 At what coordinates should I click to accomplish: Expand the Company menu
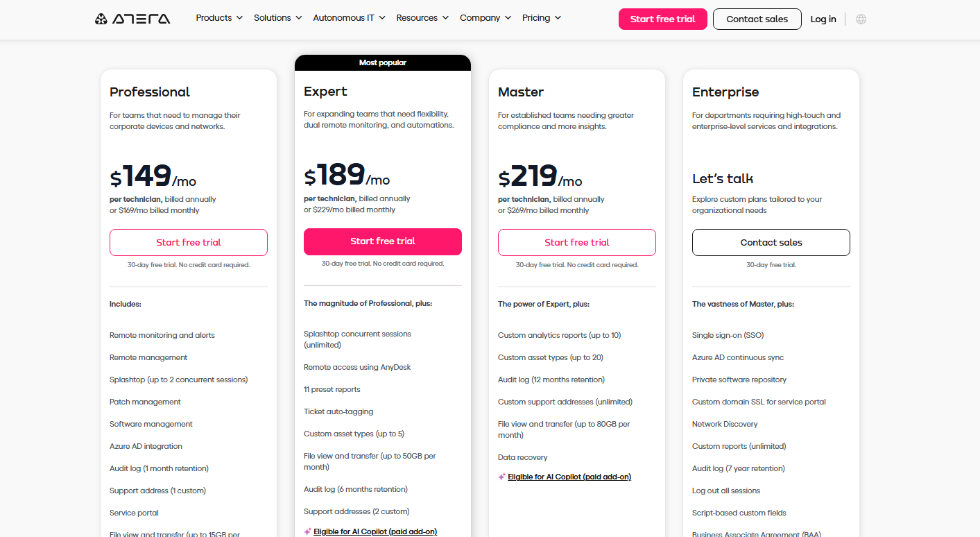pyautogui.click(x=484, y=17)
